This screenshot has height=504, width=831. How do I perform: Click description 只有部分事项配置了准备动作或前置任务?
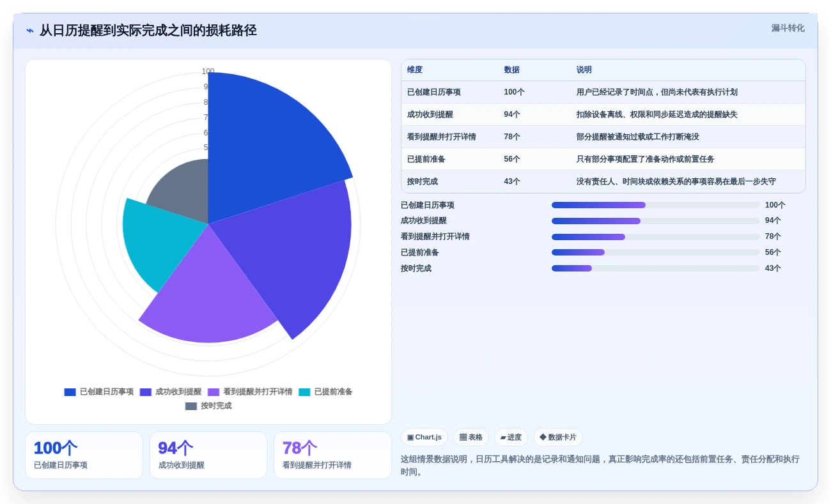pyautogui.click(x=646, y=159)
